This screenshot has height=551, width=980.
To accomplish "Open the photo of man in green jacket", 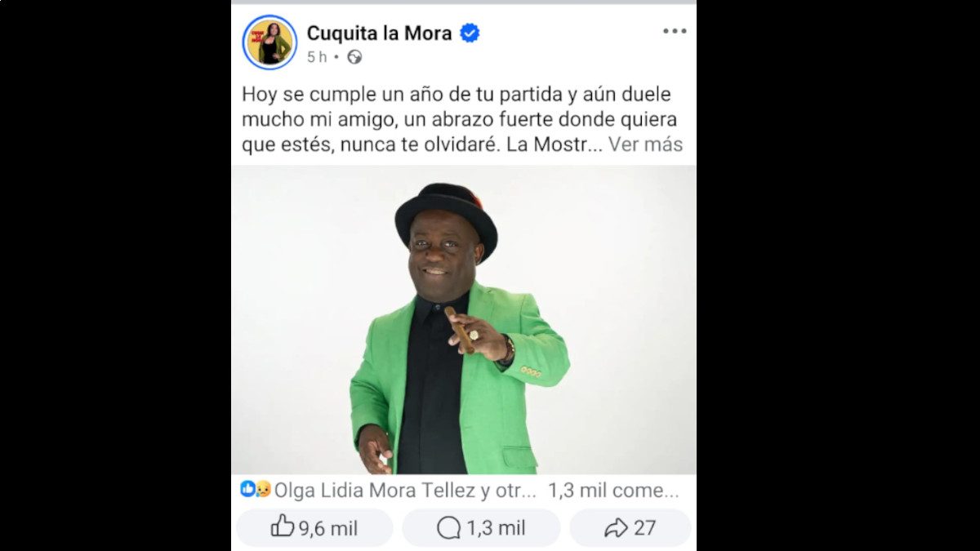I will coord(464,320).
